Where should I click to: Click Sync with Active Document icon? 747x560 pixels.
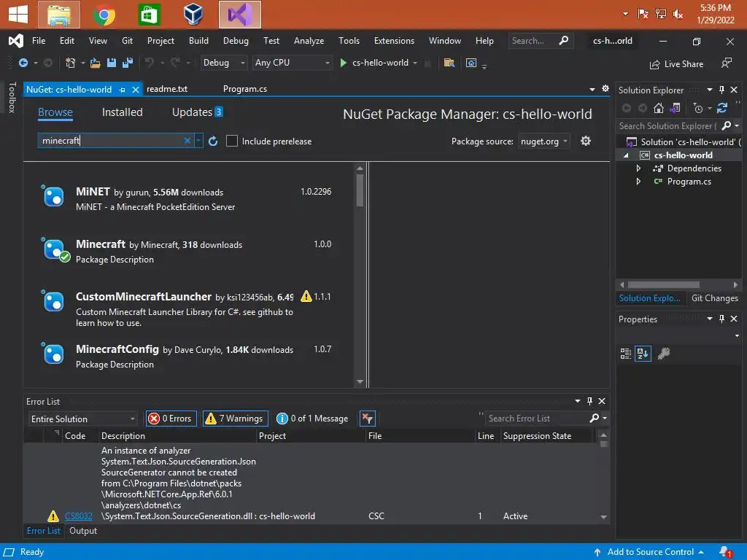tap(722, 108)
